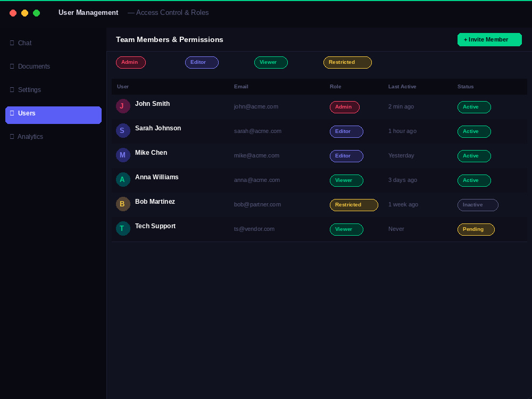Click email ts@vendor.com
The height and width of the screenshot is (399, 532).
pyautogui.click(x=254, y=229)
